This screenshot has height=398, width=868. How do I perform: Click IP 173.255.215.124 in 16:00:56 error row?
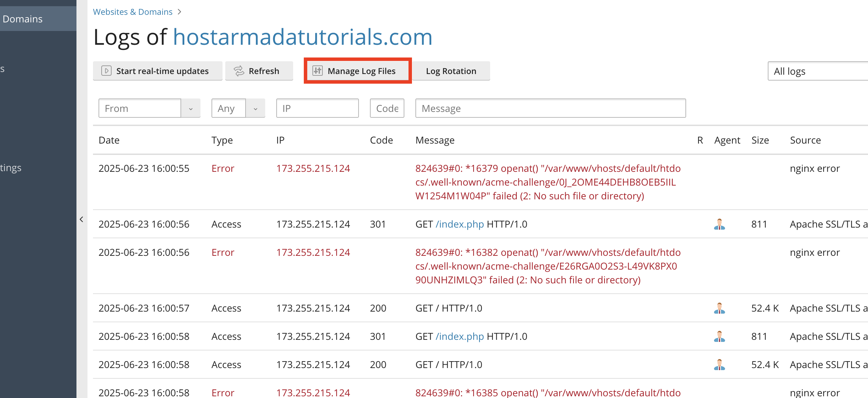(x=313, y=252)
